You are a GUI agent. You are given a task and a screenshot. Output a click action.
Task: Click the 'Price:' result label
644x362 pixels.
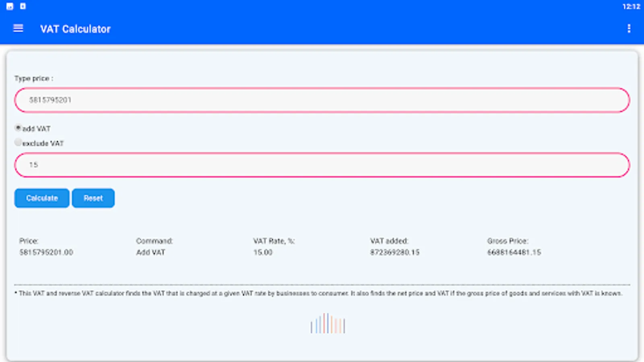[29, 241]
